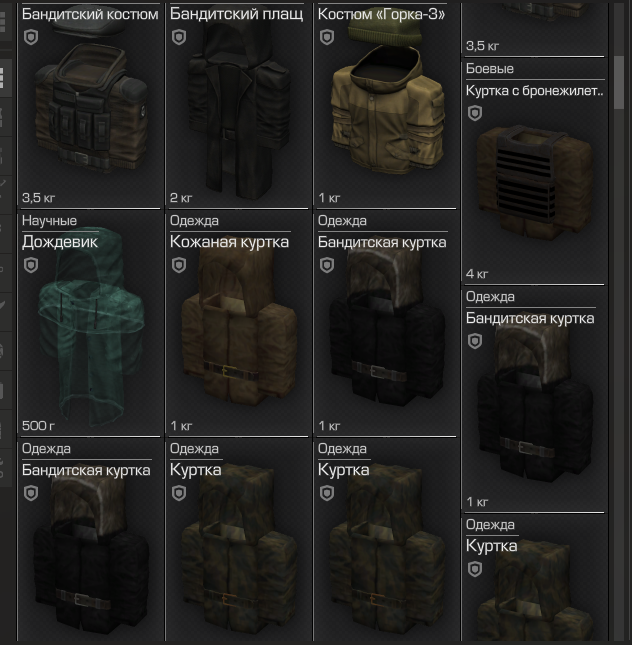The image size is (632, 645).
Task: Click shield icon on Бандитский плащ card
Action: coord(179,37)
